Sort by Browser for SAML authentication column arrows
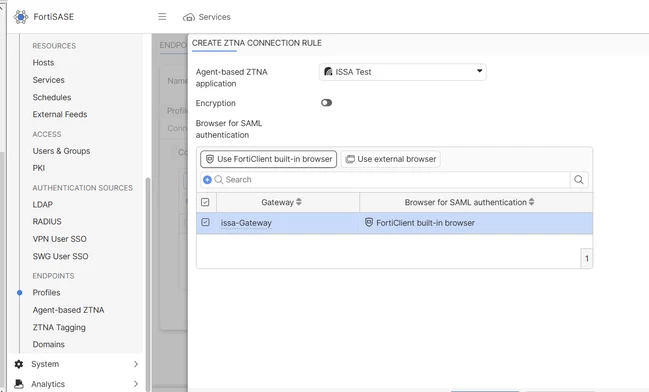 [531, 202]
